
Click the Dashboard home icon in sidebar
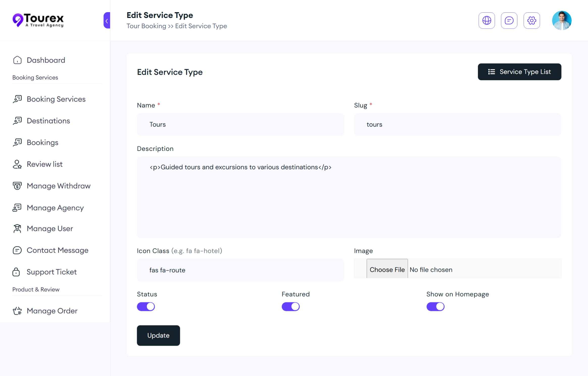pos(17,60)
